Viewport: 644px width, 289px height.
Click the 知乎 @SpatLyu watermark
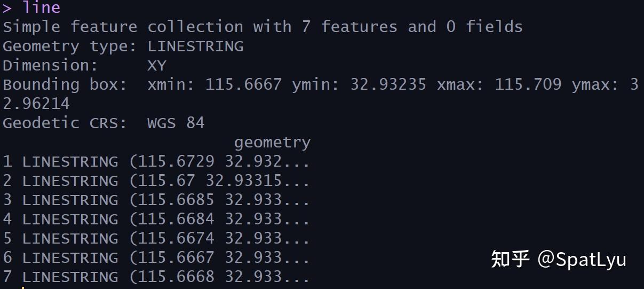pos(558,260)
